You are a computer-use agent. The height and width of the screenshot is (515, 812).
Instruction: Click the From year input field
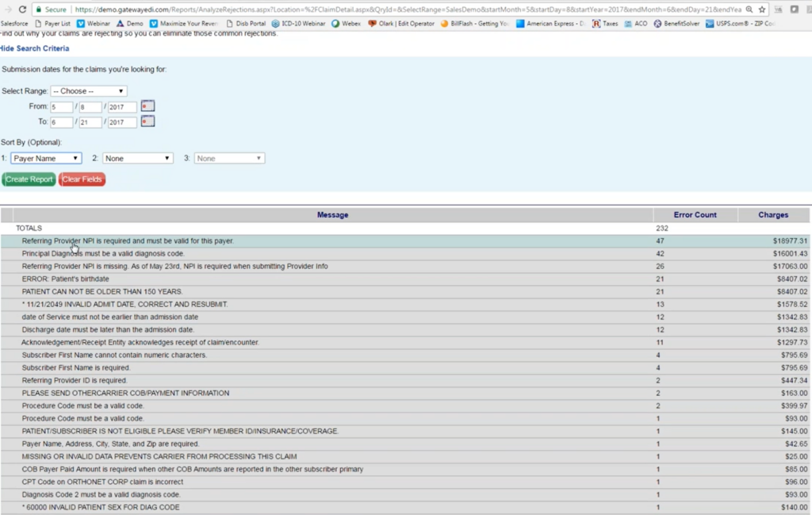click(122, 107)
